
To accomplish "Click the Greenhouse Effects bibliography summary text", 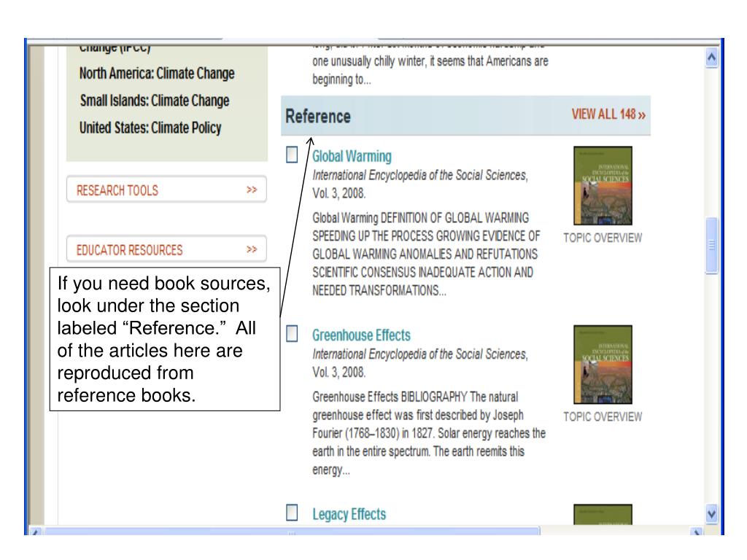I will click(429, 433).
